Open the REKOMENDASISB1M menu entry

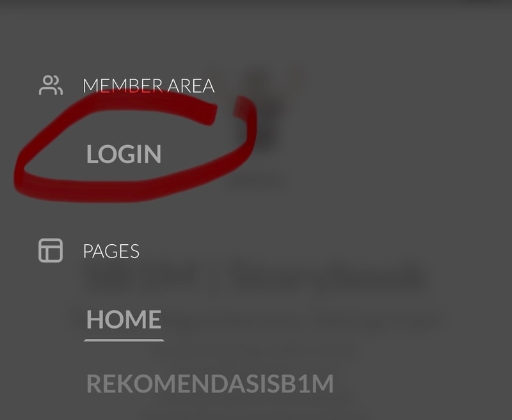(210, 384)
